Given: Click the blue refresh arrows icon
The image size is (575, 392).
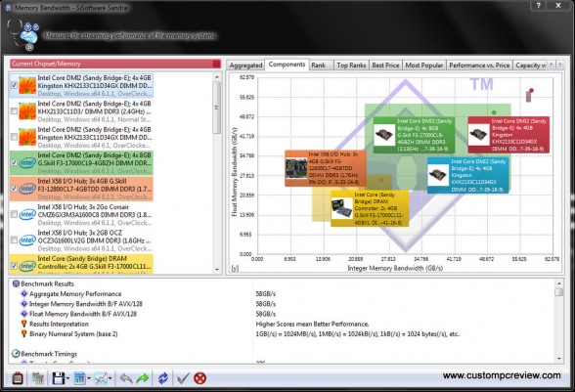Looking at the screenshot, I should [162, 378].
